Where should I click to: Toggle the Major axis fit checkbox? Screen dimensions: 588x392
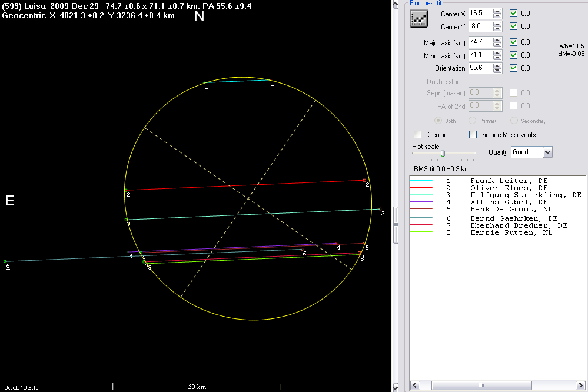pos(514,42)
